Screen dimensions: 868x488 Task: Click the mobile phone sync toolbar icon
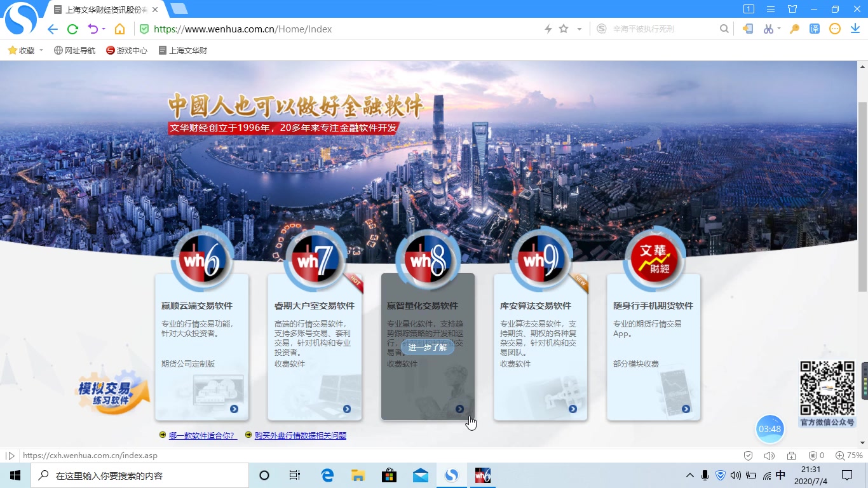(748, 29)
